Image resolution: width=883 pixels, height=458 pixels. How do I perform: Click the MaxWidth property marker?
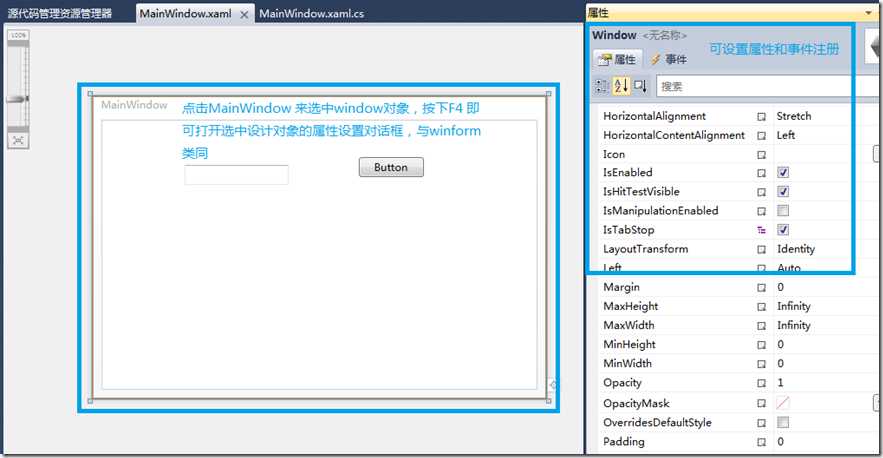pyautogui.click(x=761, y=326)
